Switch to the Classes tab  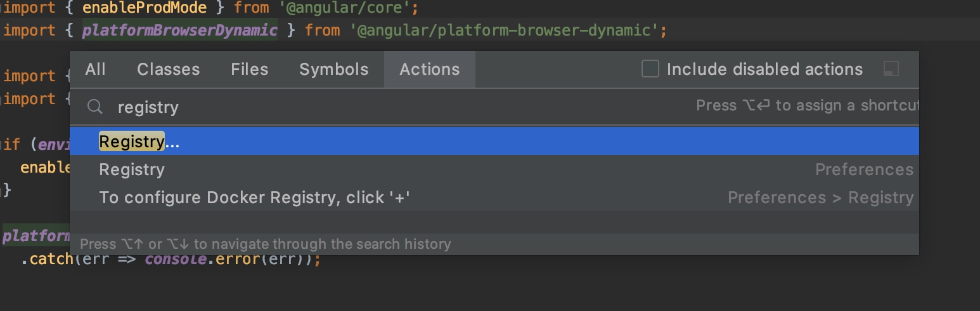168,69
